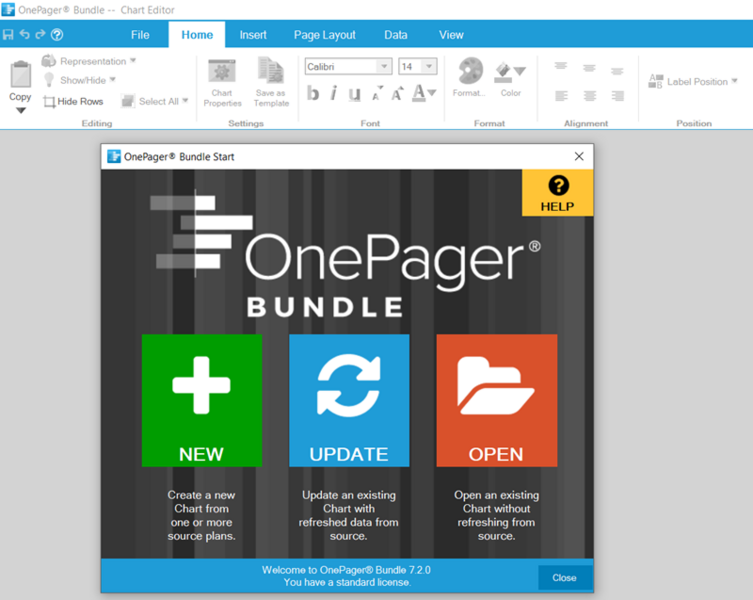Open Chart Properties settings
This screenshot has height=600, width=753.
tap(222, 83)
